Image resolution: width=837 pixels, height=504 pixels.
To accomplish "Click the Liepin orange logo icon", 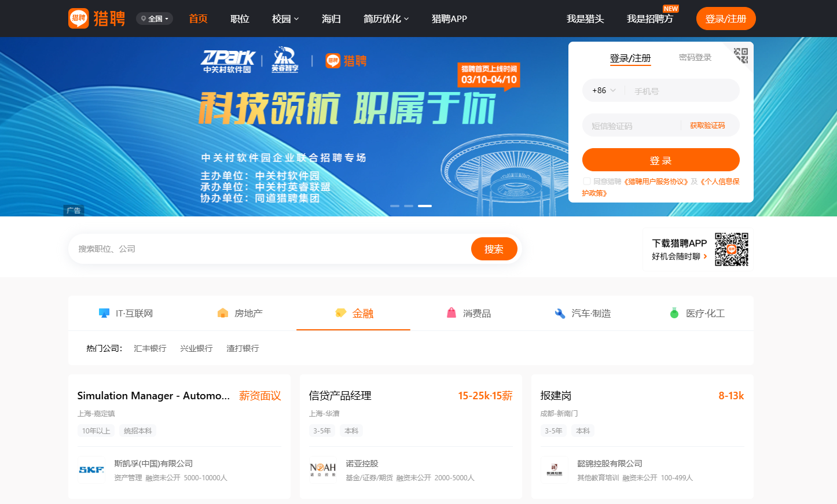I will click(79, 19).
